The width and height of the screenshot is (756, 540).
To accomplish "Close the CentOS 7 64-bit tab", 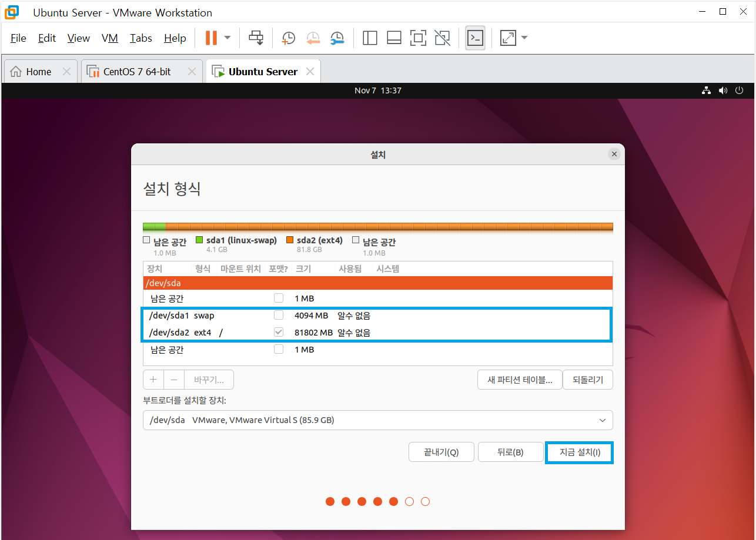I will point(192,72).
